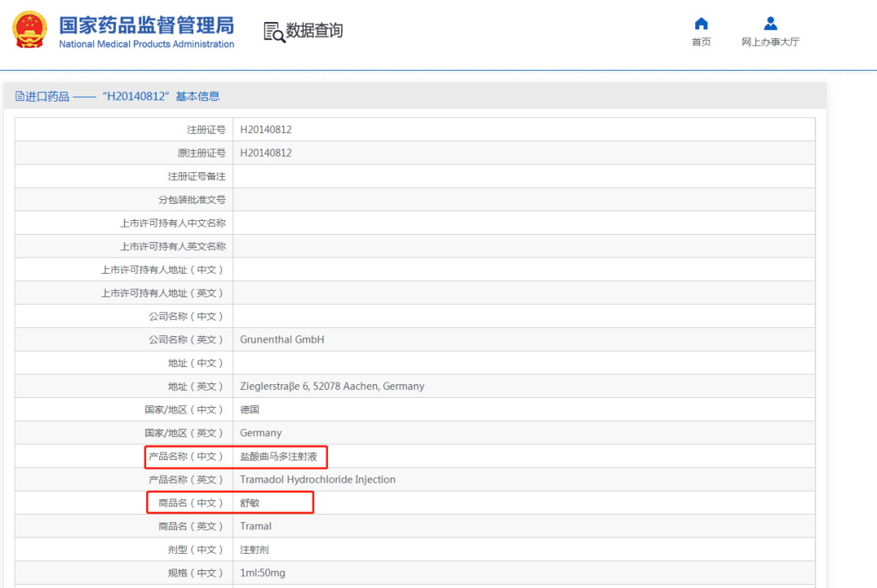
Task: Open 网上办事大厅 link text
Action: (x=770, y=42)
